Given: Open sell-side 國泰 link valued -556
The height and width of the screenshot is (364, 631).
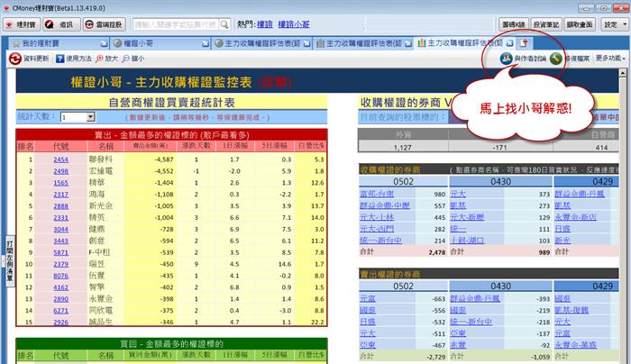Looking at the screenshot, I should [x=368, y=311].
